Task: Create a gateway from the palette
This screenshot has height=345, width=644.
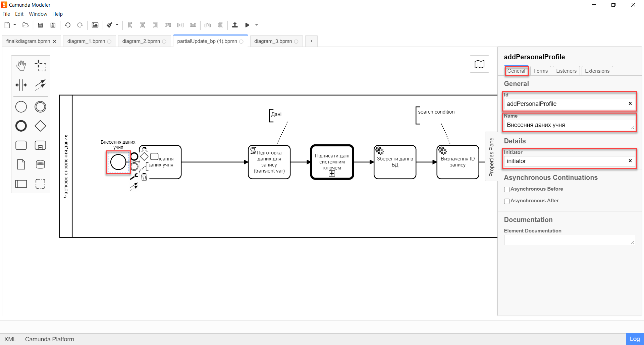Action: click(x=40, y=126)
